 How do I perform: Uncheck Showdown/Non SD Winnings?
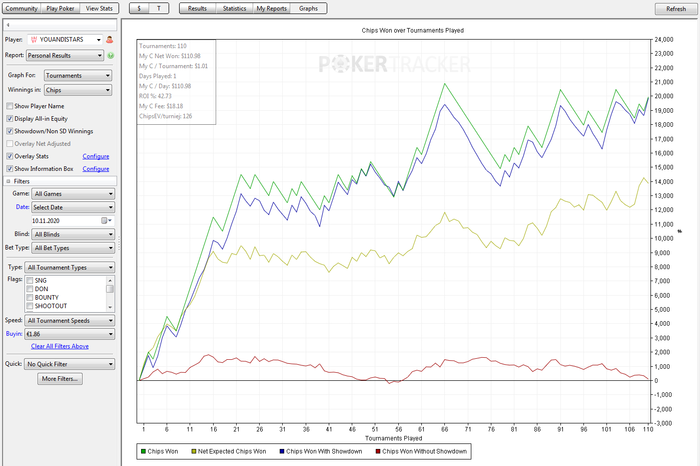click(9, 131)
